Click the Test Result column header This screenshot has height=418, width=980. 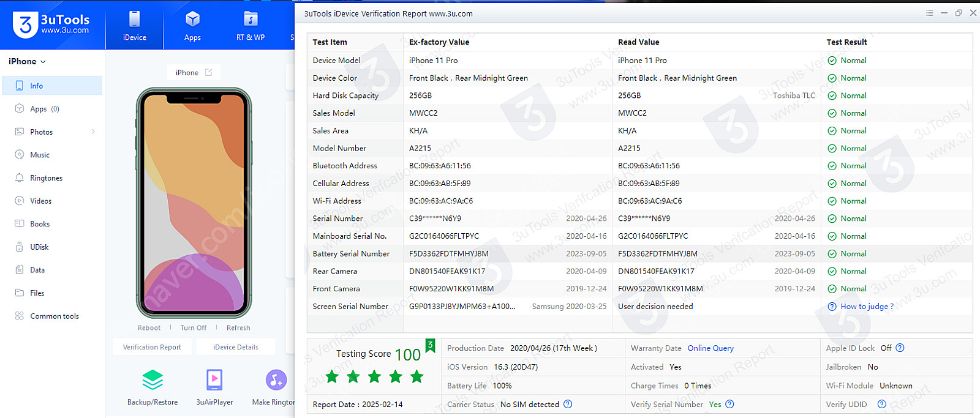tap(846, 42)
